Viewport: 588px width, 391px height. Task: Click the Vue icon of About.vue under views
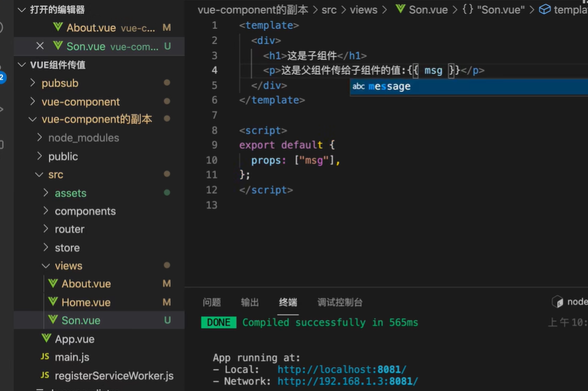point(53,283)
